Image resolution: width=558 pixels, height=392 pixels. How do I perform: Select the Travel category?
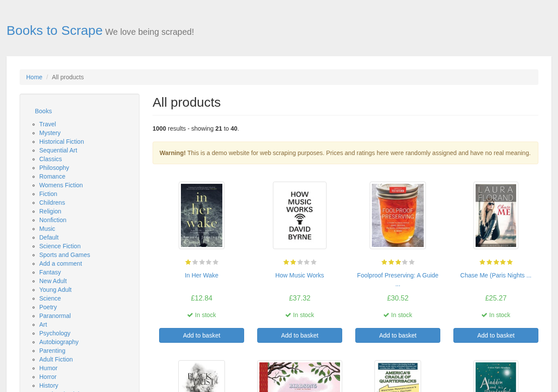(x=48, y=124)
